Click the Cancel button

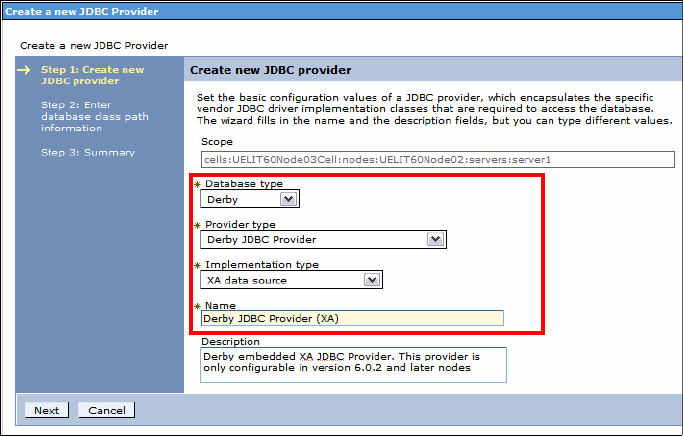(x=107, y=410)
